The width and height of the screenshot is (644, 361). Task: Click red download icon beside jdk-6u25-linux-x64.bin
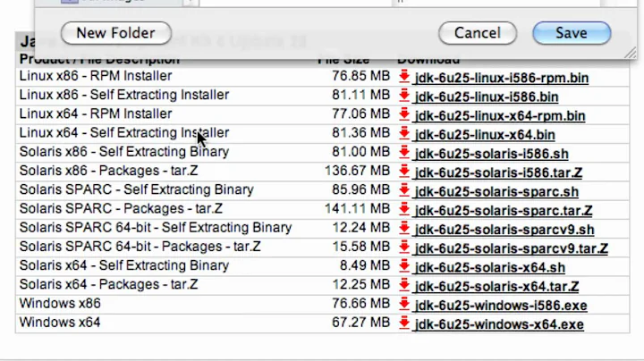404,134
